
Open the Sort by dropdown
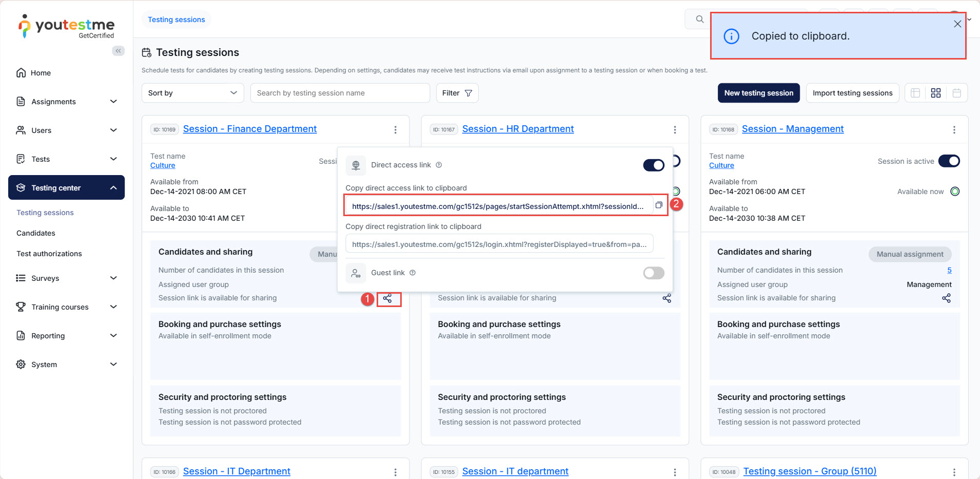click(192, 93)
